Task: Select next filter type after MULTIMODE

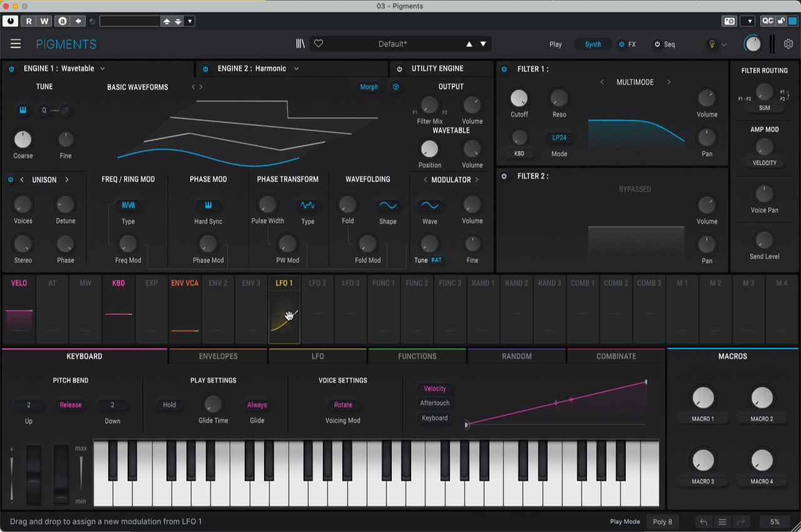Action: [x=668, y=83]
